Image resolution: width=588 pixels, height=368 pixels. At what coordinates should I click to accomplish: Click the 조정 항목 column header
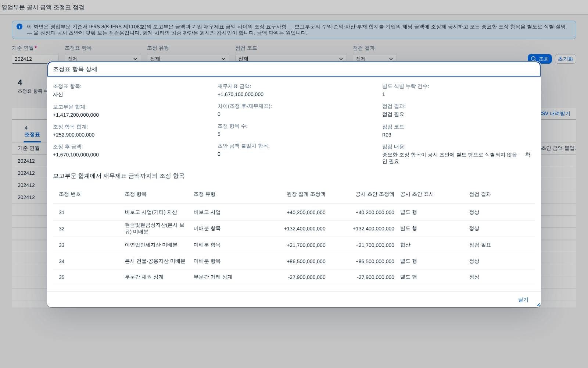click(x=136, y=194)
